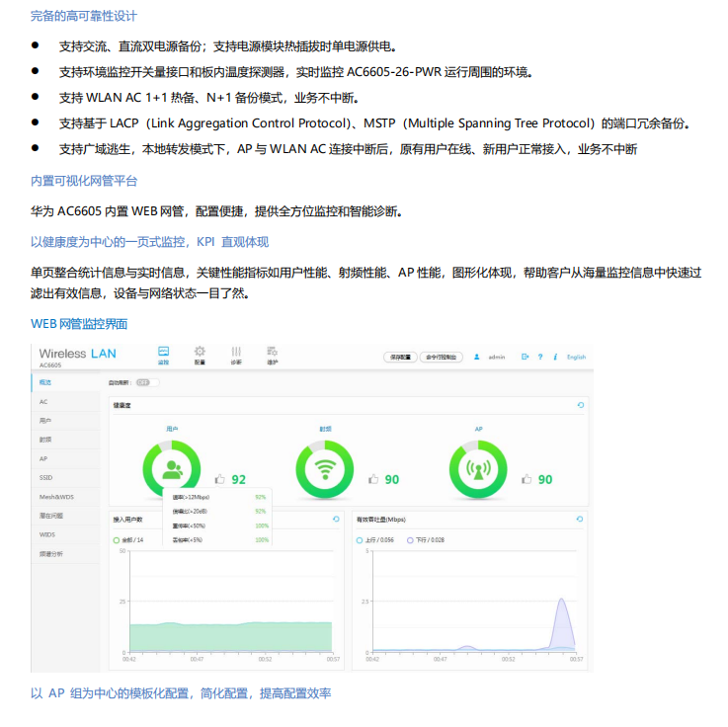Click the 用户 health donut user icon
This screenshot has width=728, height=727.
172,469
